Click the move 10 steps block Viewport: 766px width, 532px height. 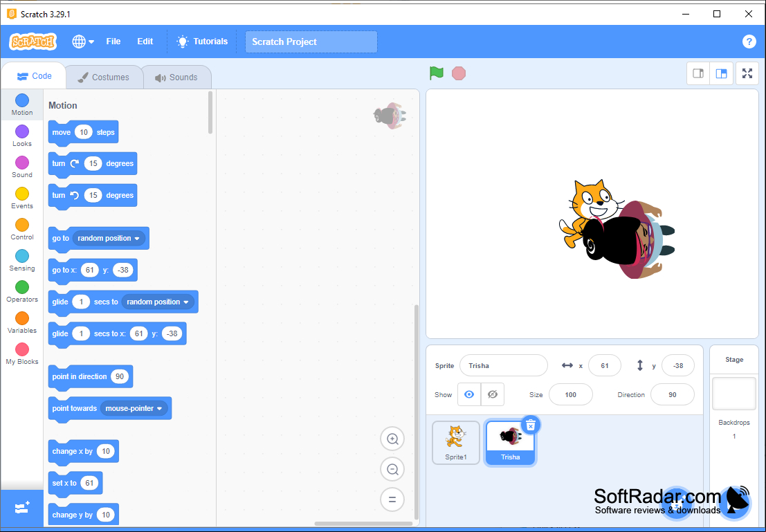click(83, 132)
